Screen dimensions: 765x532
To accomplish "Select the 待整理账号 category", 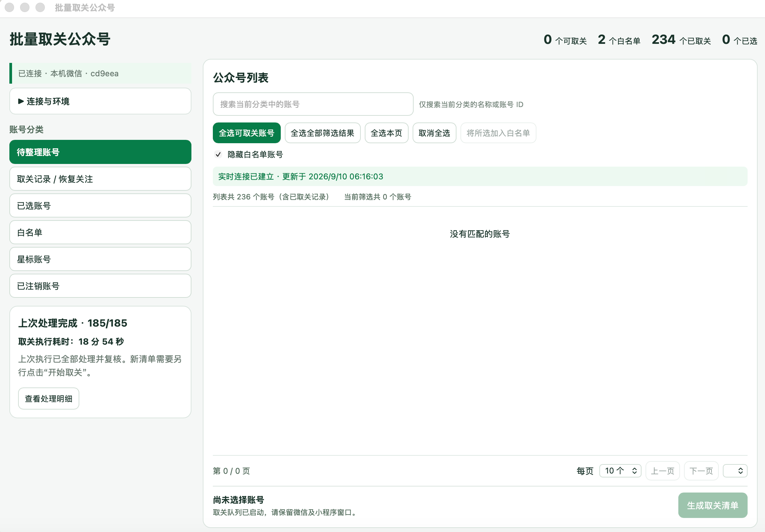I will click(x=100, y=152).
